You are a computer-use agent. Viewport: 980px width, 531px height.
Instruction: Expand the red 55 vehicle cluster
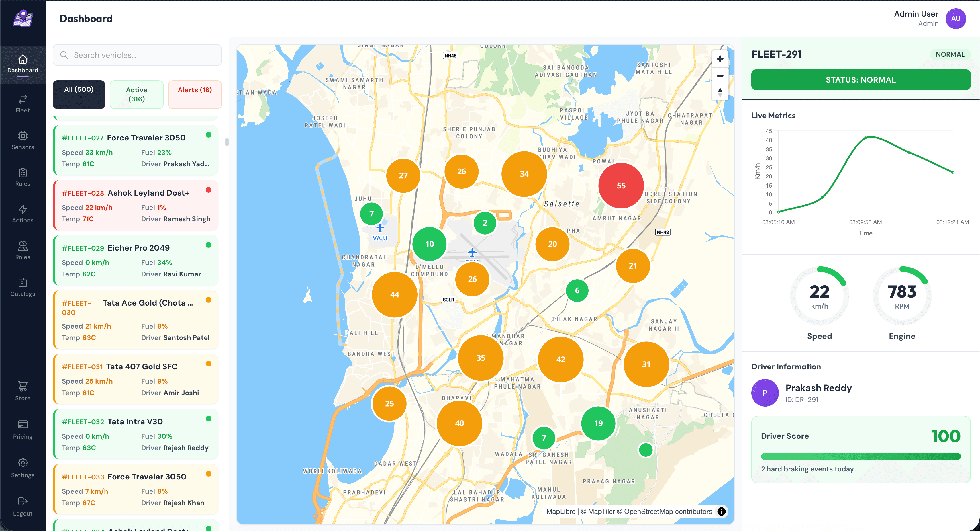point(620,186)
